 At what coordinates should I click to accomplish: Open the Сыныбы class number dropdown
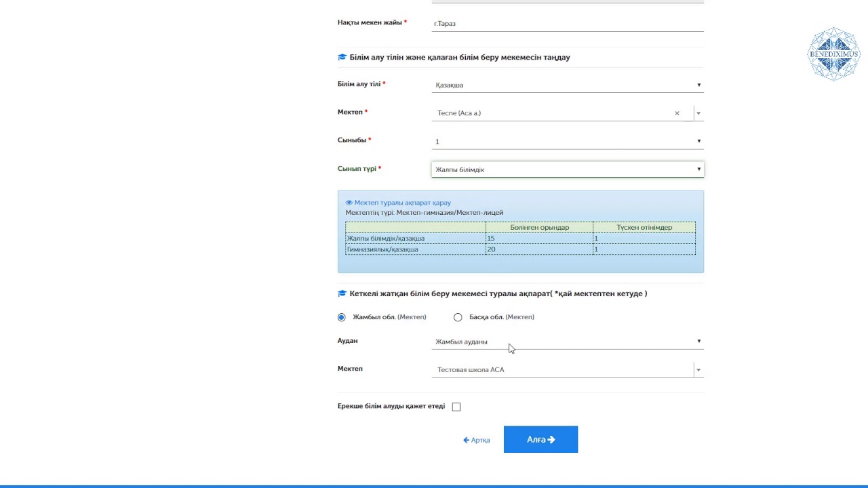click(568, 141)
